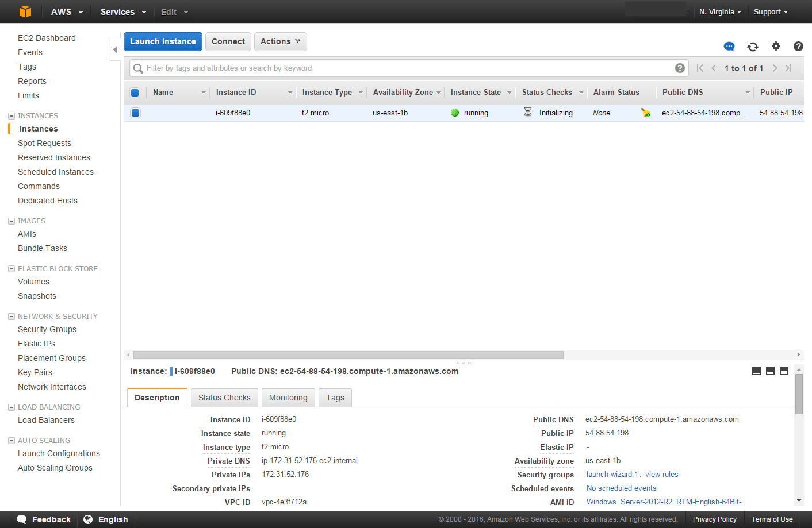The height and width of the screenshot is (528, 812).
Task: Toggle the select-all instances checkbox
Action: pyautogui.click(x=135, y=93)
